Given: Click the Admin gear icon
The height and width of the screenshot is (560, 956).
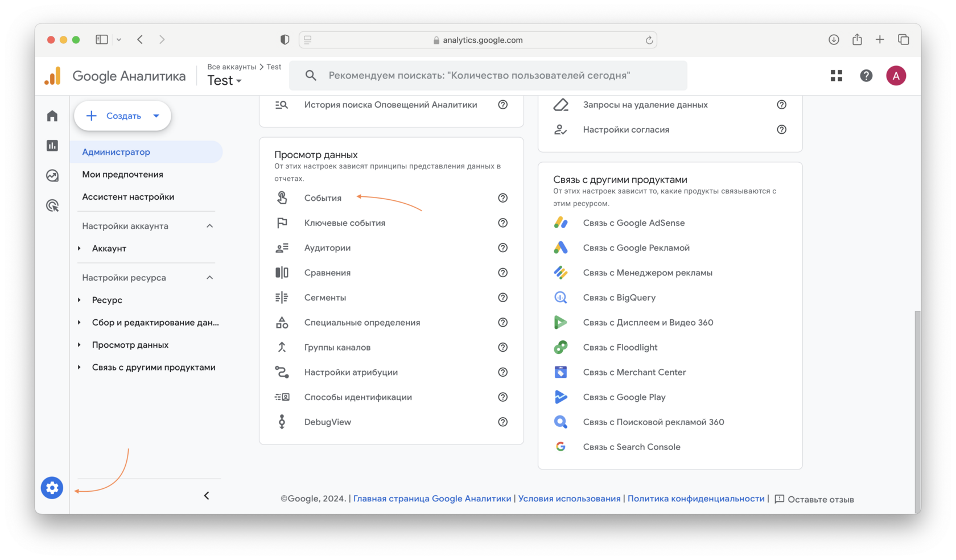Looking at the screenshot, I should click(52, 488).
